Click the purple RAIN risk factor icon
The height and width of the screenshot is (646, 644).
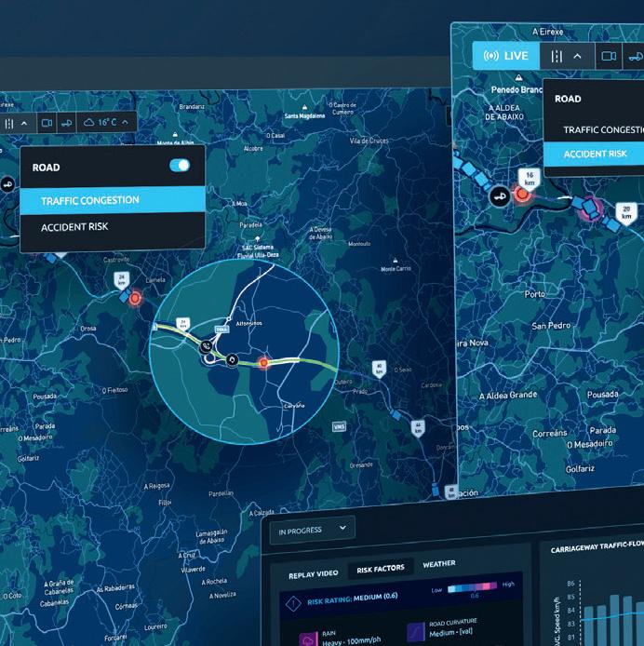tap(308, 639)
